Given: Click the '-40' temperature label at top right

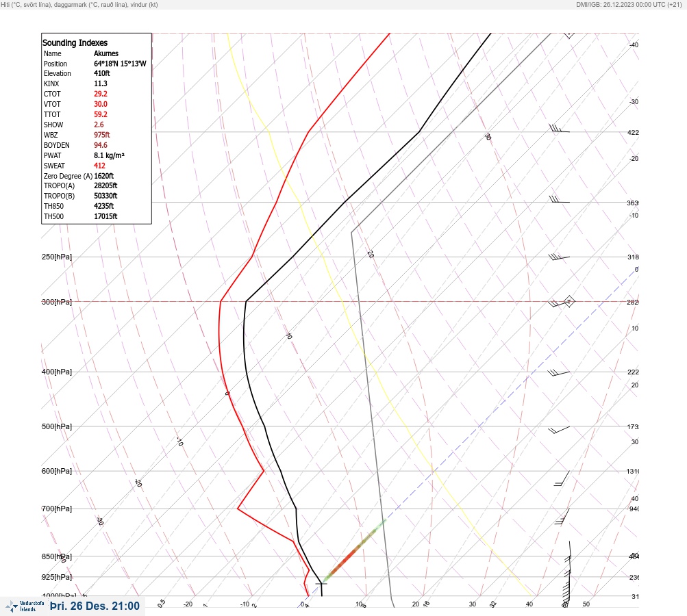Looking at the screenshot, I should [x=634, y=44].
